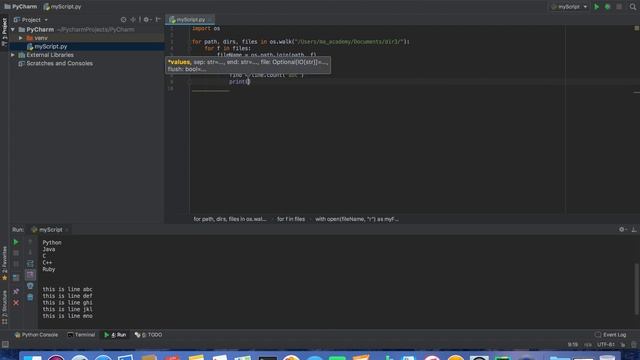Screen dimensions: 640x360
Task: Open the myScript run configuration dropdown
Action: 569,7
